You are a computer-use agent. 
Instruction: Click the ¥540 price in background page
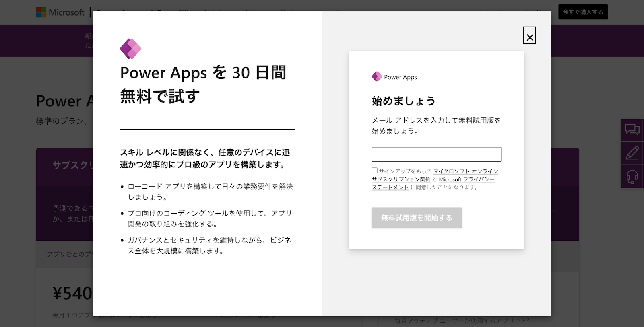click(72, 293)
